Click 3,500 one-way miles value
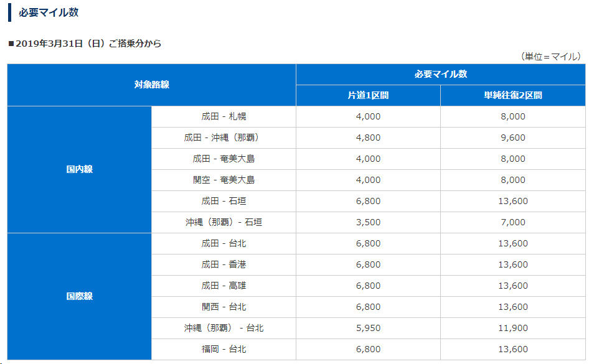Image resolution: width=589 pixels, height=364 pixels. (x=368, y=223)
